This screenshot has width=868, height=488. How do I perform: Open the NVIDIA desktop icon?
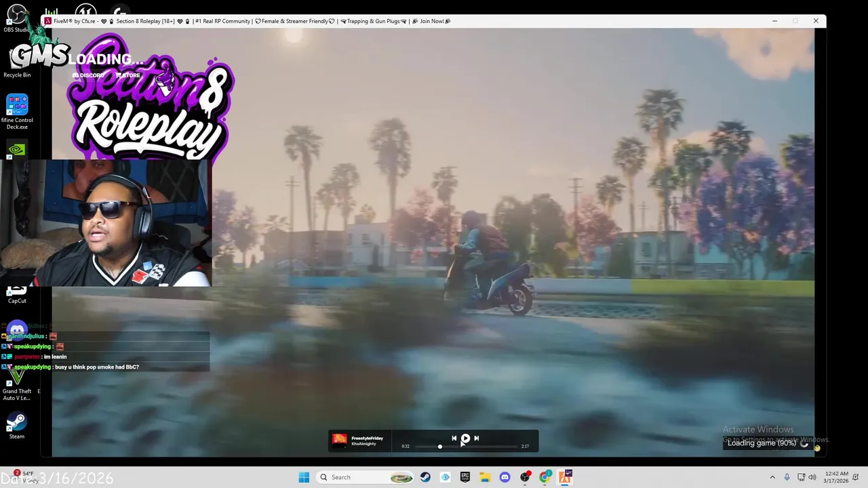pos(16,149)
